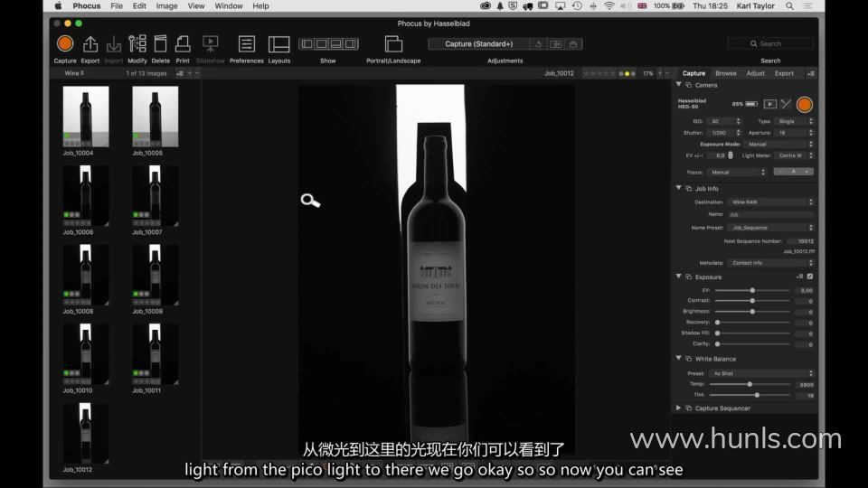
Task: Click the Search field in the toolbar
Action: pos(770,43)
